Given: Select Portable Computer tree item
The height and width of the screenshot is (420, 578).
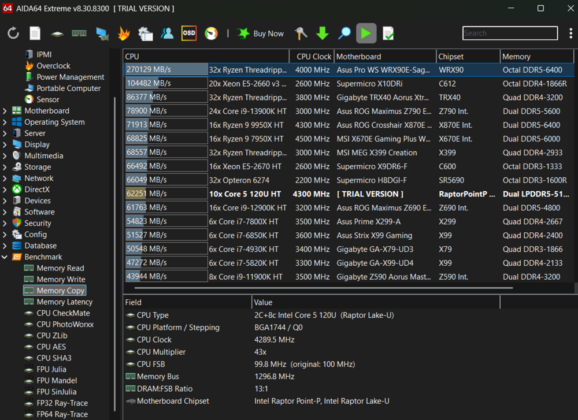Looking at the screenshot, I should coord(68,88).
